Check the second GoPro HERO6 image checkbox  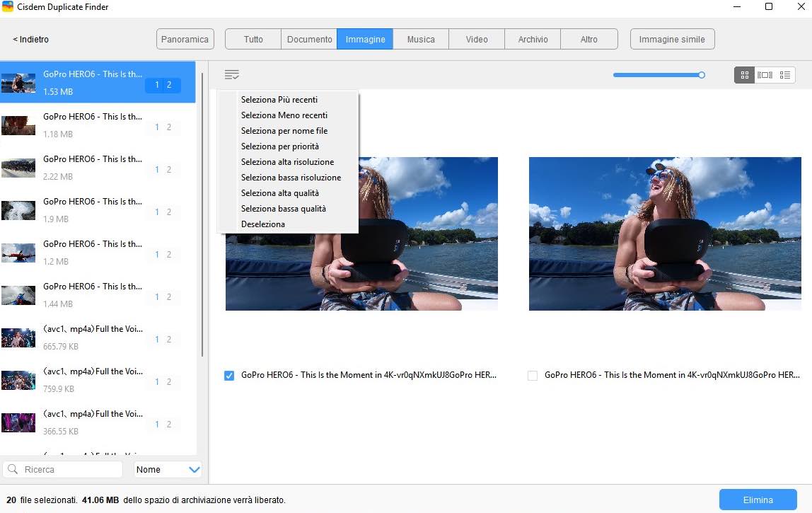[533, 376]
